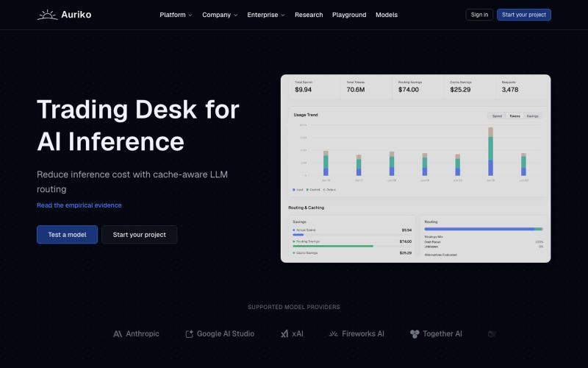Open the Playground page
Image resolution: width=588 pixels, height=368 pixels.
coord(349,15)
